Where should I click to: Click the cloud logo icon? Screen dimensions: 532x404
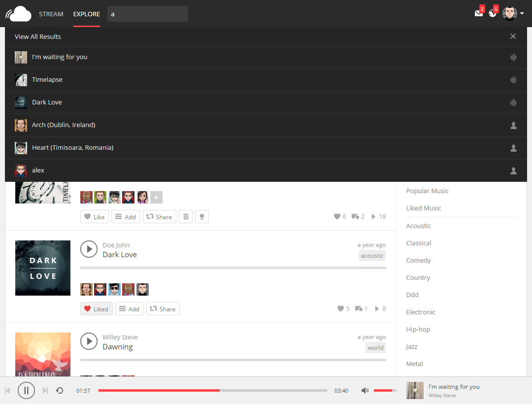click(18, 14)
